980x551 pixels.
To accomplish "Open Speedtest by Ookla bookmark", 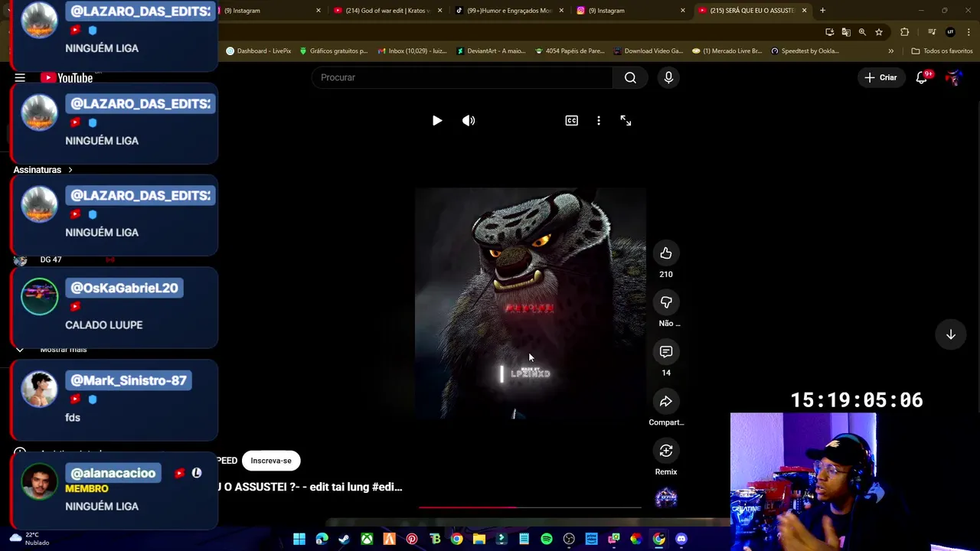I will pyautogui.click(x=805, y=51).
